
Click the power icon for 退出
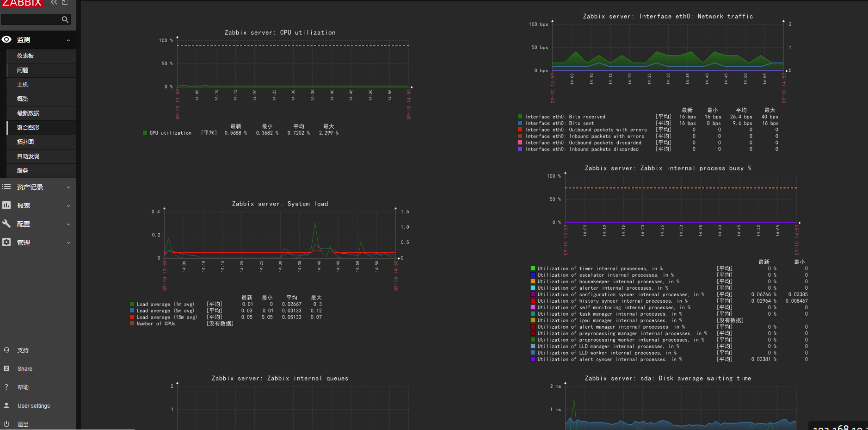[x=6, y=424]
